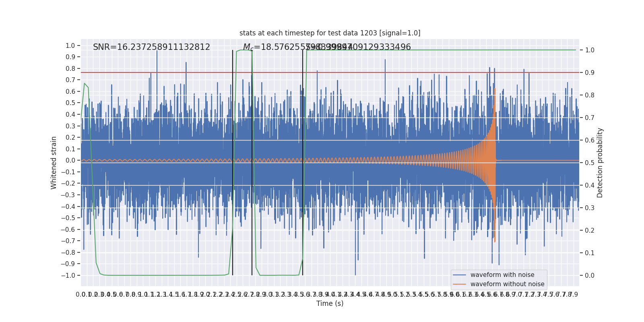The image size is (644, 322).
Task: Select the 'Time (s)' x-axis label
Action: click(x=330, y=303)
